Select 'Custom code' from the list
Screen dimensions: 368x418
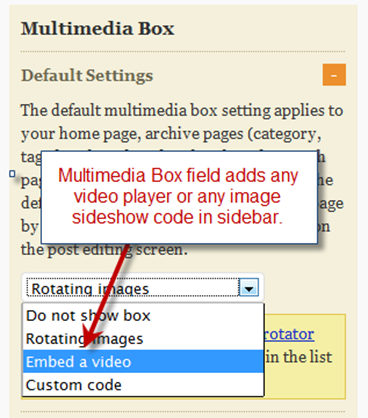[x=143, y=385]
